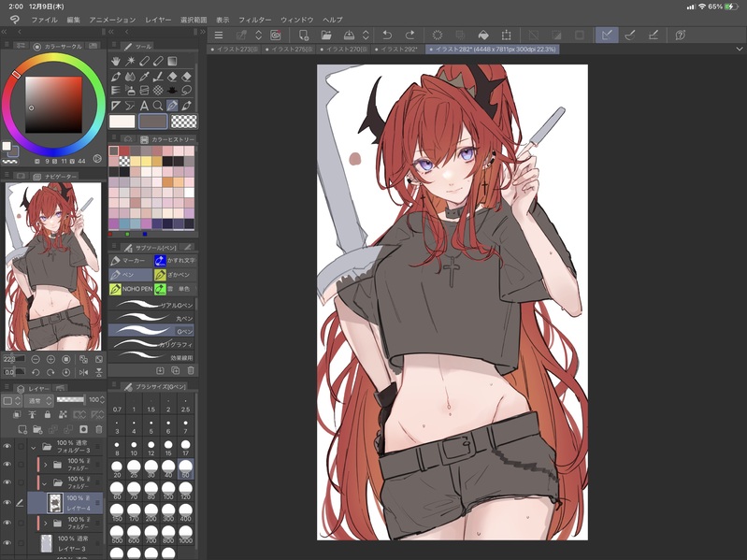Click the Navigator preview thumbnail
747x560 pixels.
[53, 266]
